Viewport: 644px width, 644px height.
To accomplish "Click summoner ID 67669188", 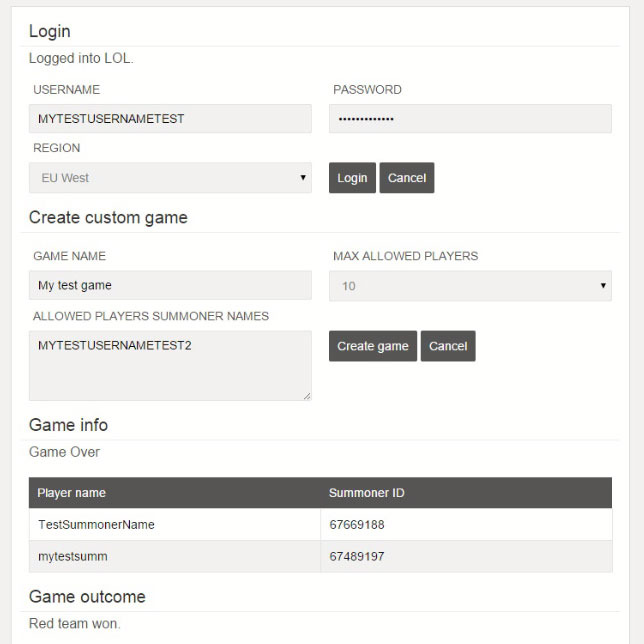I will (357, 525).
